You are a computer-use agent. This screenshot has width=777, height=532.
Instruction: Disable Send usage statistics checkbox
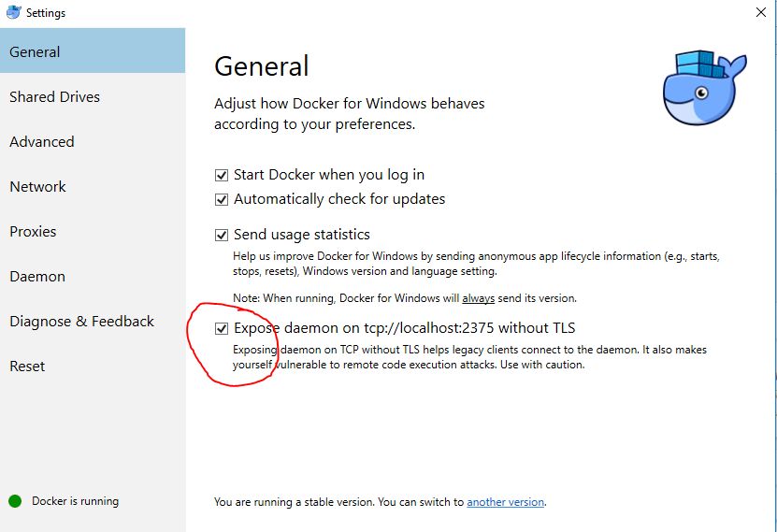(222, 235)
